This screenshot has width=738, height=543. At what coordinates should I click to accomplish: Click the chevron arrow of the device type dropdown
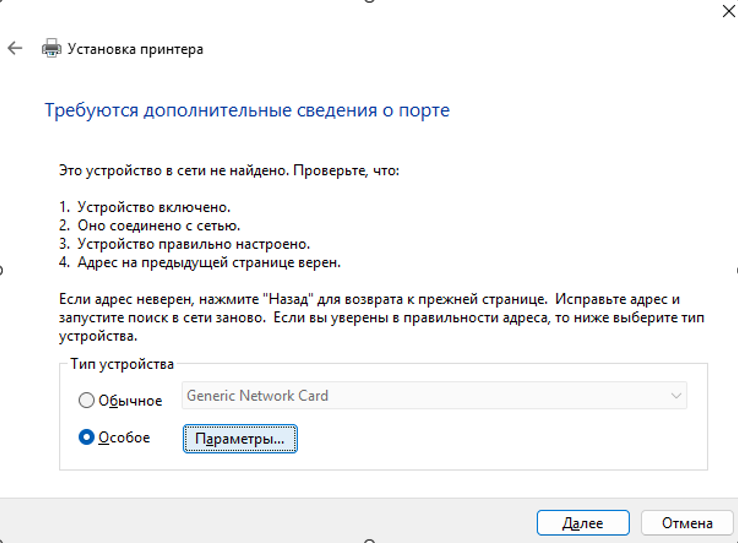point(675,396)
